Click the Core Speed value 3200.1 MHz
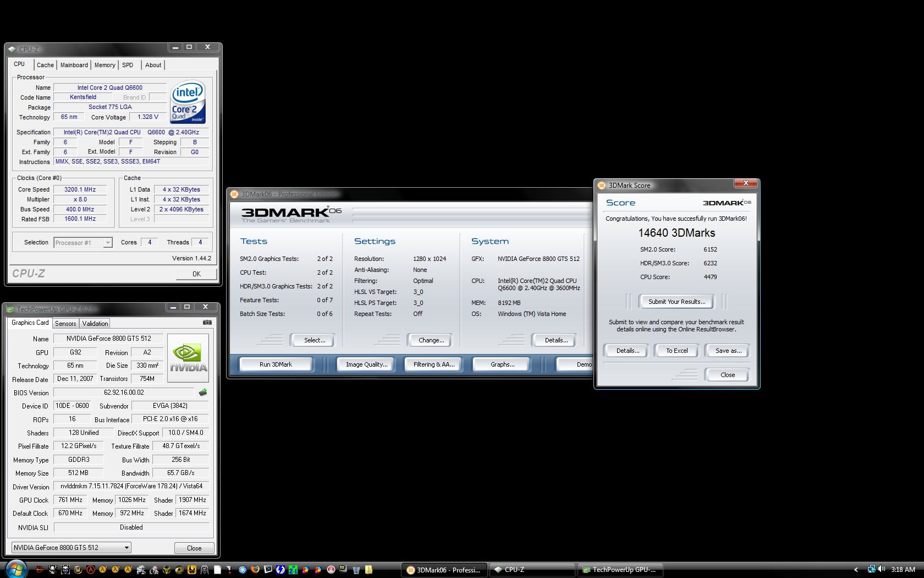 [x=80, y=189]
